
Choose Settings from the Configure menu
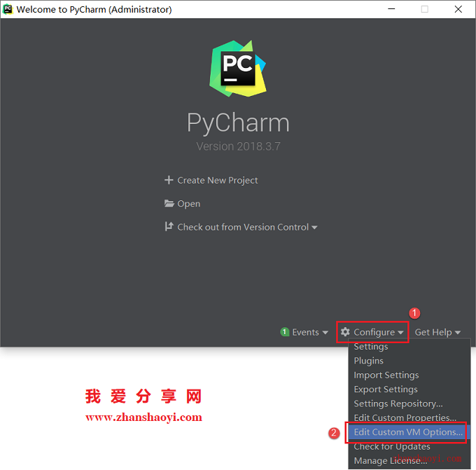(409, 346)
